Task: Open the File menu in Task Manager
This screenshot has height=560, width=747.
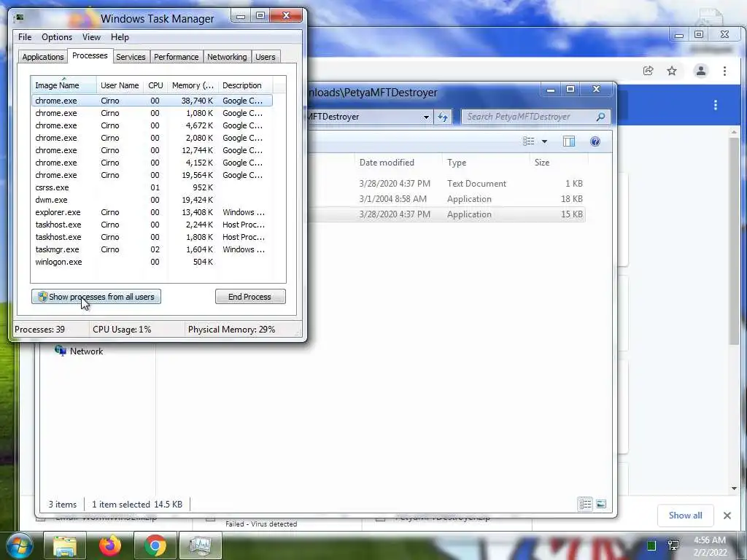Action: 25,37
